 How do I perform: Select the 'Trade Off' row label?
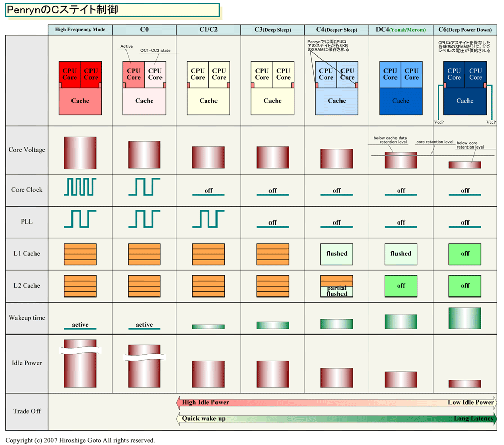click(x=27, y=411)
